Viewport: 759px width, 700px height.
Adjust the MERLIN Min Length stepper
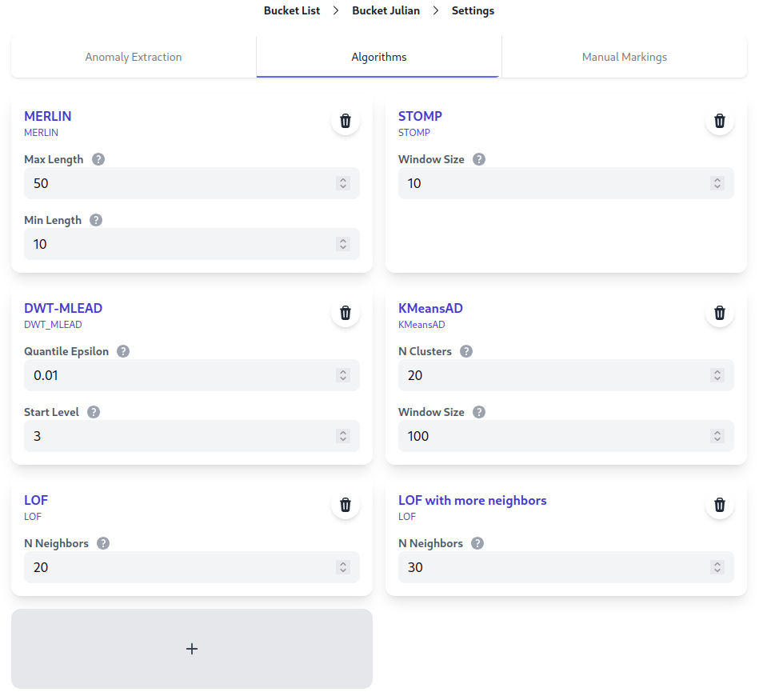(x=342, y=244)
